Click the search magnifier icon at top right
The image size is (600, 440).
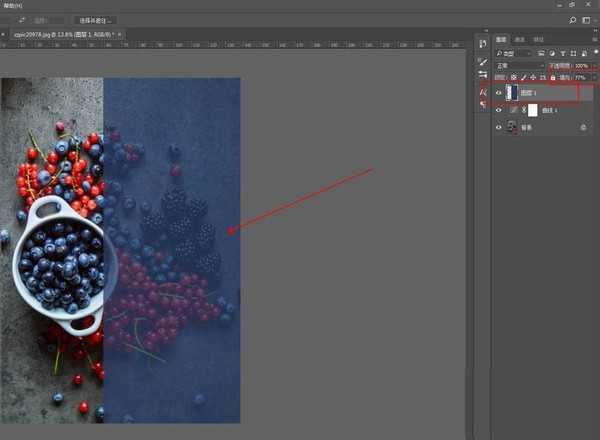573,20
